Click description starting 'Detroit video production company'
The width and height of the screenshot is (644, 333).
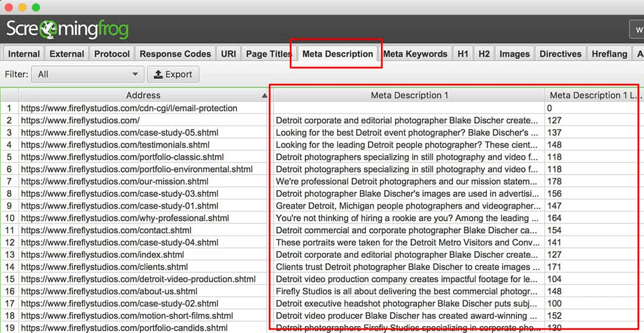point(407,279)
